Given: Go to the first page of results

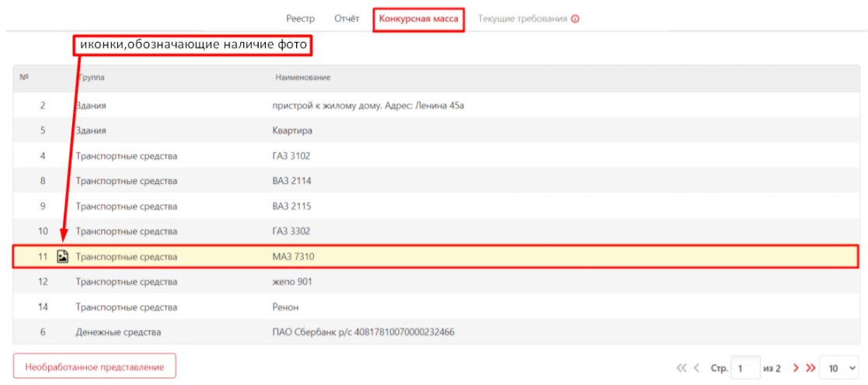Looking at the screenshot, I should pos(682,368).
